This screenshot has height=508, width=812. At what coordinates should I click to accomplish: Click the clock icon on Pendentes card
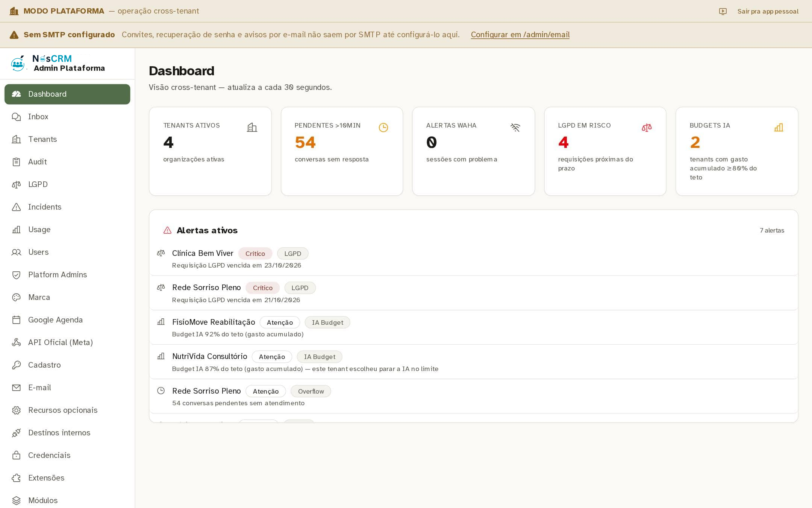[x=383, y=128]
